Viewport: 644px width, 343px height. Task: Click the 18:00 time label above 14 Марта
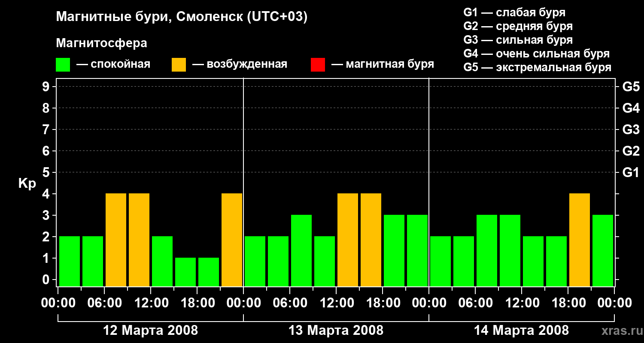[x=568, y=303]
